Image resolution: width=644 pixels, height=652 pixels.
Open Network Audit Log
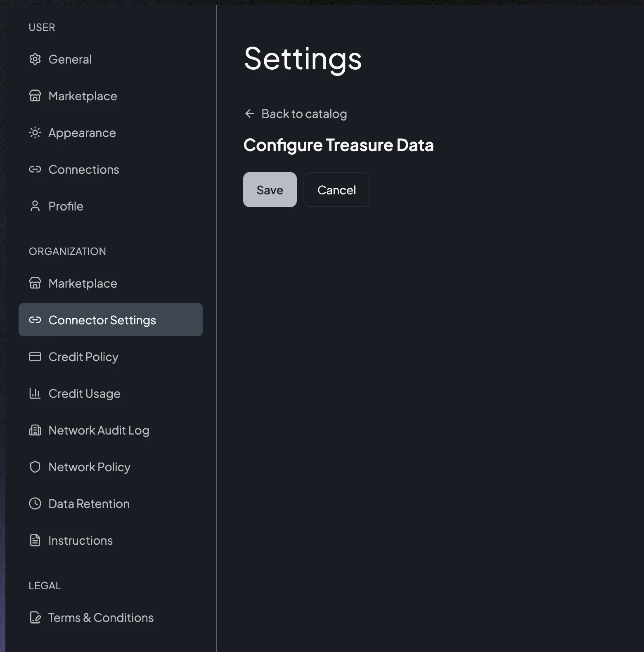[111, 430]
